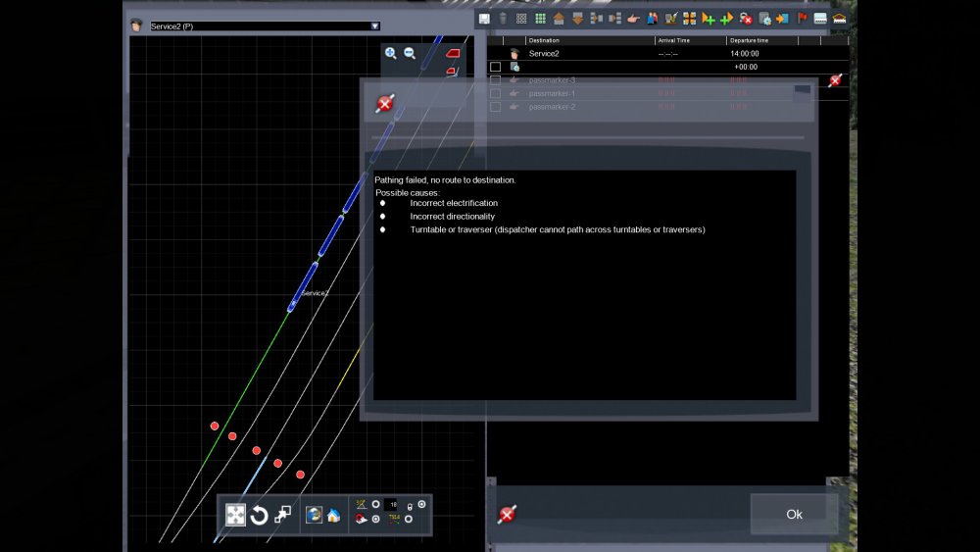The width and height of the screenshot is (980, 552).
Task: Click the house home view icon
Action: (x=333, y=515)
